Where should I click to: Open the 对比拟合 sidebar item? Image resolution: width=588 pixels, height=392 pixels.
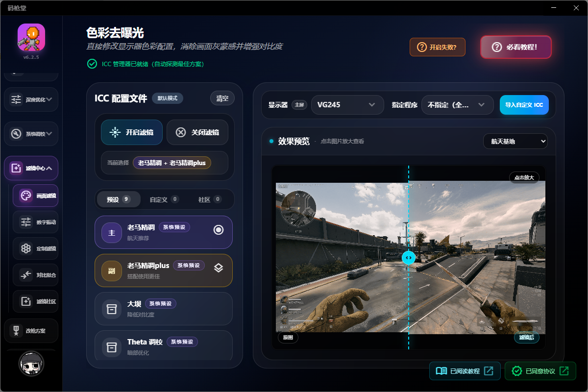pyautogui.click(x=36, y=275)
